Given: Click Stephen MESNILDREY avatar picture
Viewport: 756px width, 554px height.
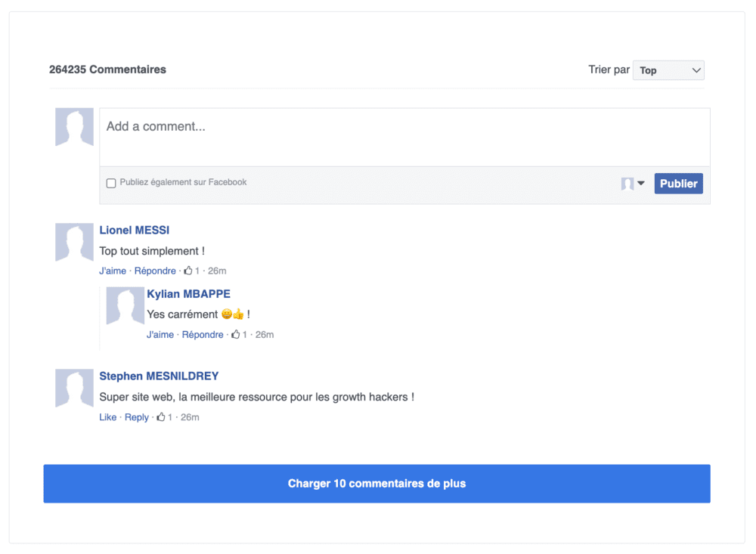Looking at the screenshot, I should pyautogui.click(x=74, y=388).
